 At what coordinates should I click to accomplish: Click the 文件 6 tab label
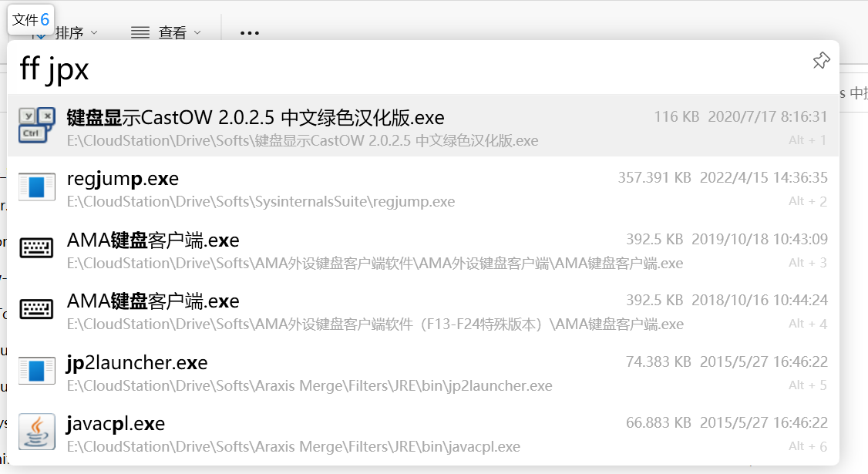pos(31,19)
